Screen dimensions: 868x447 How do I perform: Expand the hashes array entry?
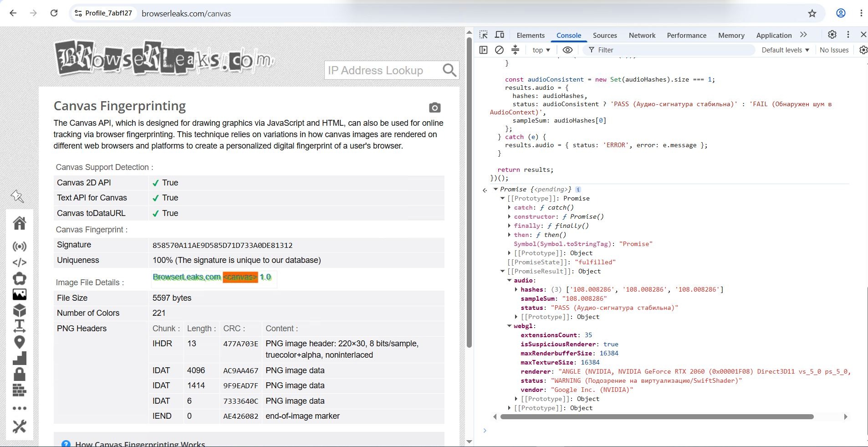(x=516, y=289)
